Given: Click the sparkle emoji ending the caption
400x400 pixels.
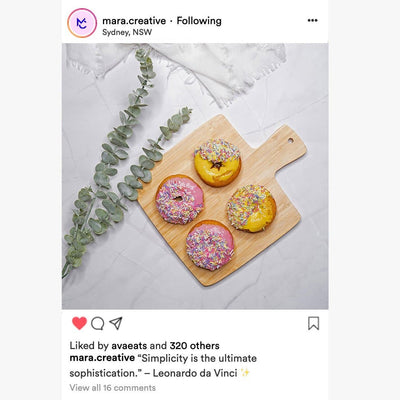Looking at the screenshot, I should [245, 373].
